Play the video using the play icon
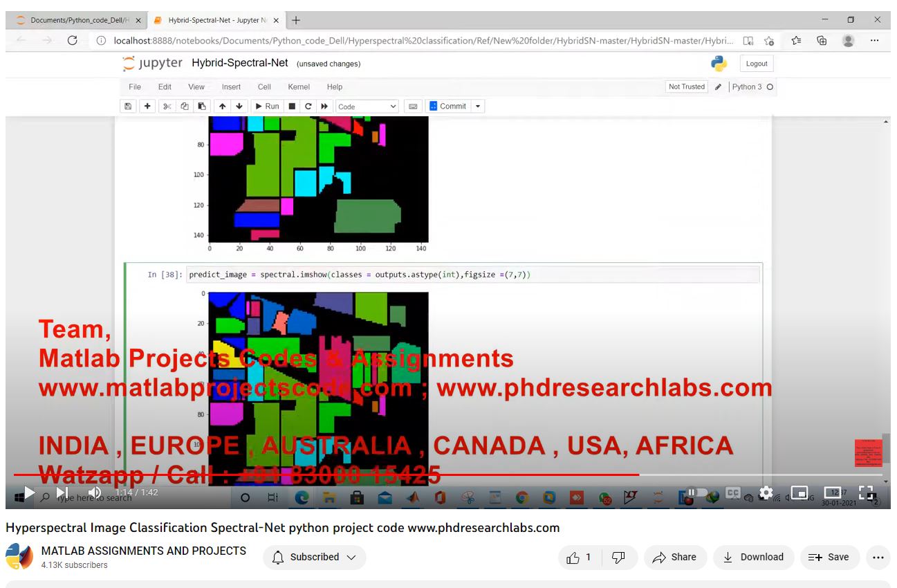 pos(29,493)
